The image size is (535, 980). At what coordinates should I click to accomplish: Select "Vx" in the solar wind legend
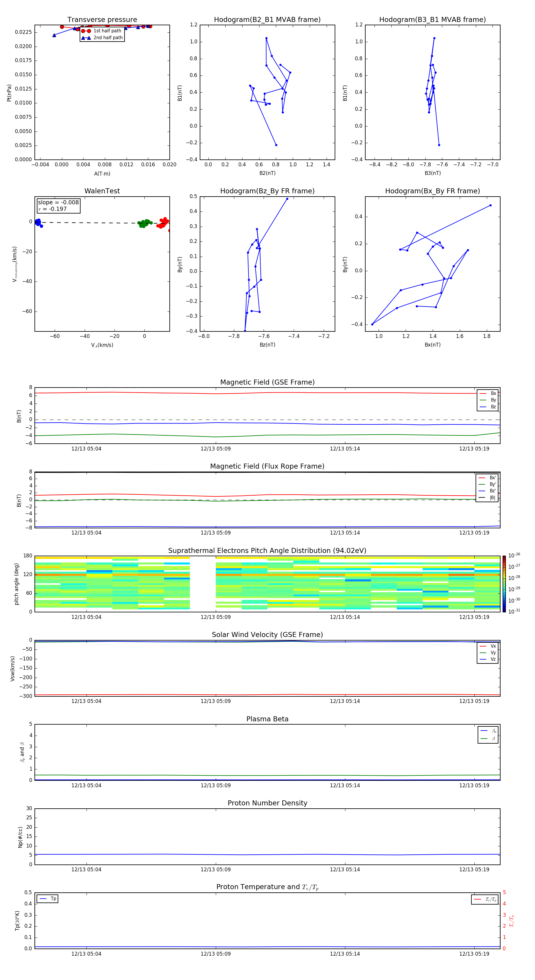click(x=488, y=646)
